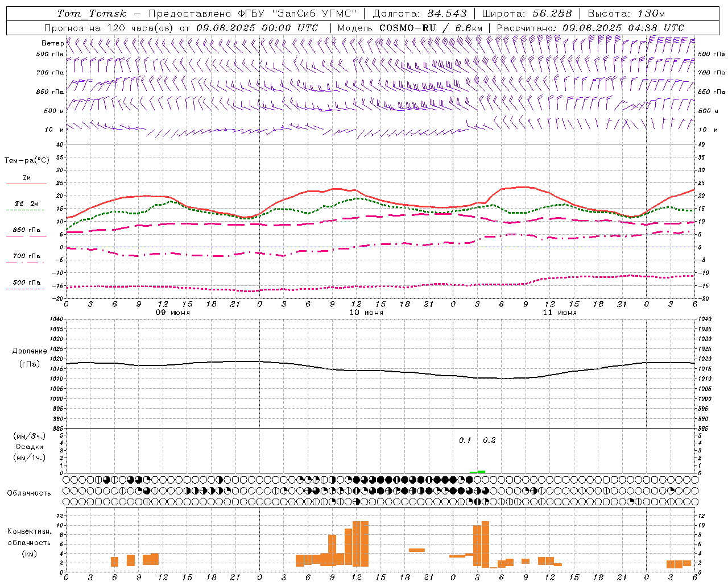
Task: Click the (мм/3ч.) precipitation unit label
Action: (30, 436)
